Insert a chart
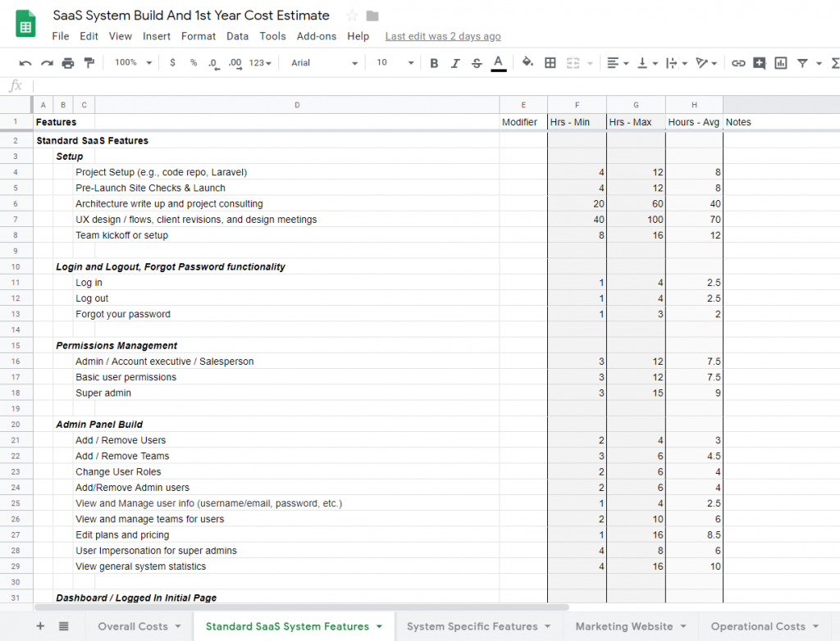Screen dimensions: 840x641 [781, 63]
